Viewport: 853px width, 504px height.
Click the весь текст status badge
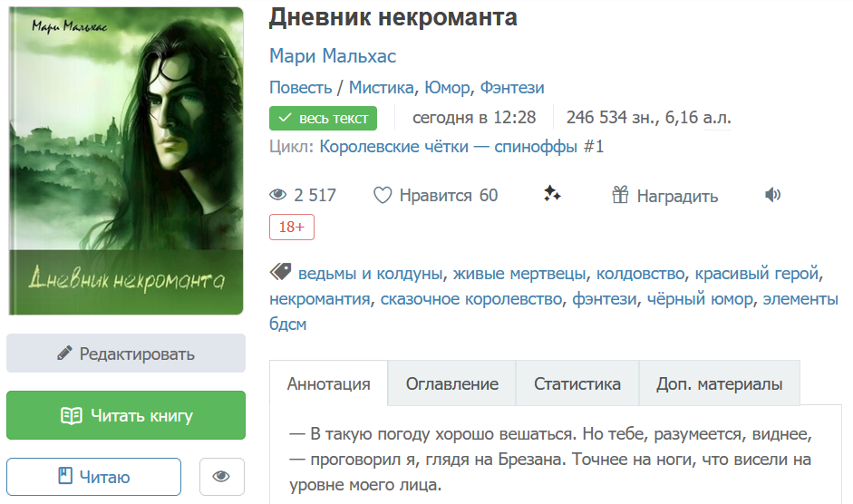tap(323, 118)
